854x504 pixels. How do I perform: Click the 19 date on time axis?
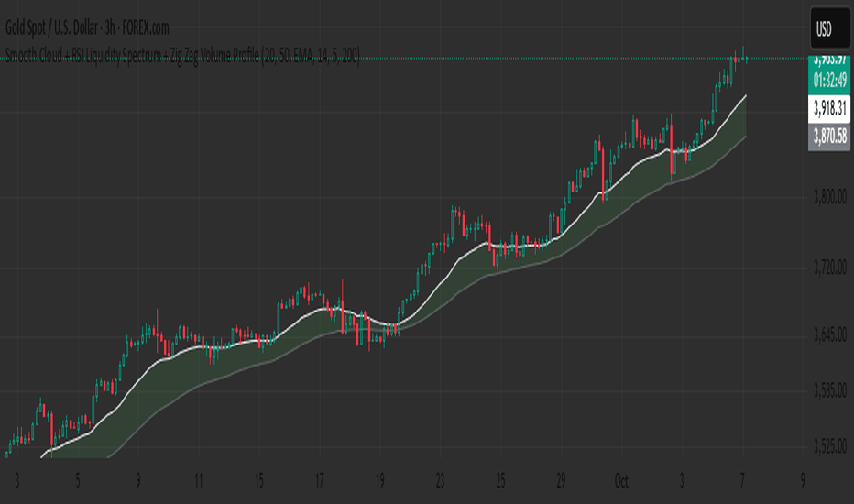click(379, 479)
